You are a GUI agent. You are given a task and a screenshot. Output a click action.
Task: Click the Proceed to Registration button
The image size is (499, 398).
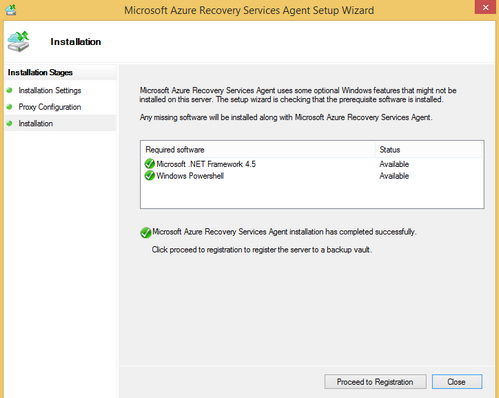point(375,382)
